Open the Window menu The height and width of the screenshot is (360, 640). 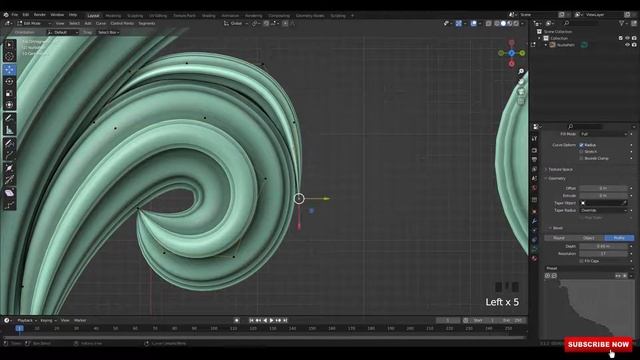click(57, 15)
